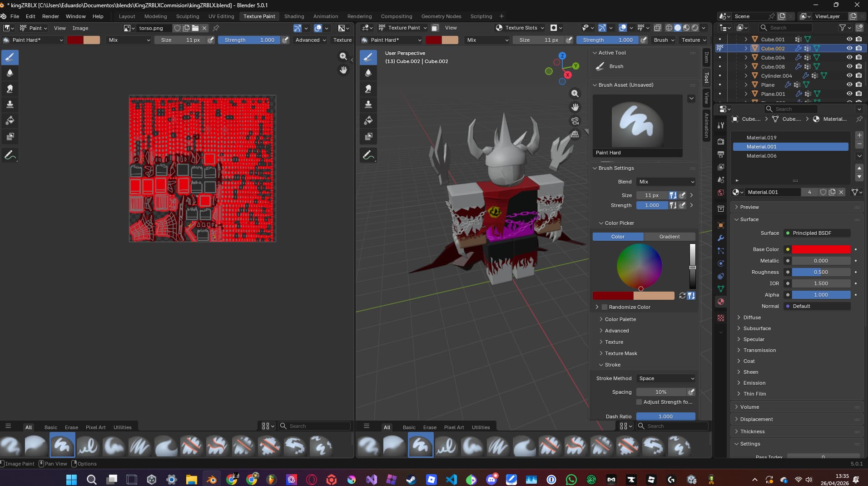Expand the Emission section in material
Viewport: 868px width, 486px height.
[754, 383]
